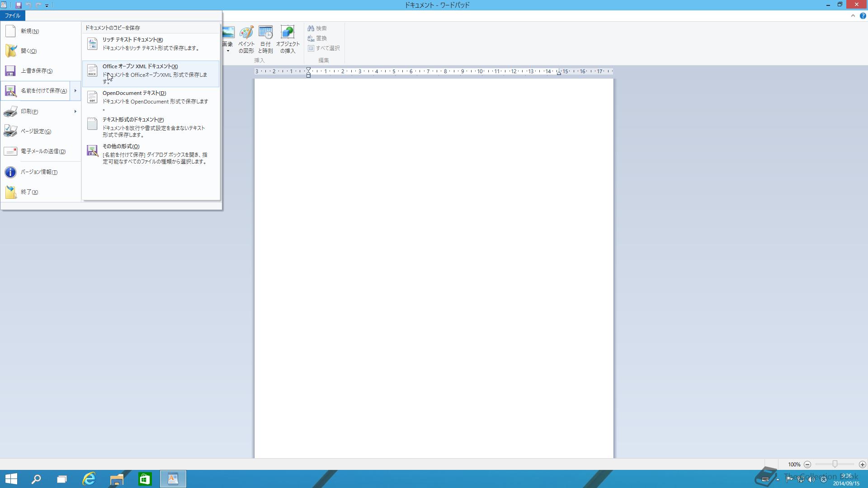Viewport: 868px width, 488px height.
Task: Collapse the ribbon with the chevron
Action: coord(853,16)
